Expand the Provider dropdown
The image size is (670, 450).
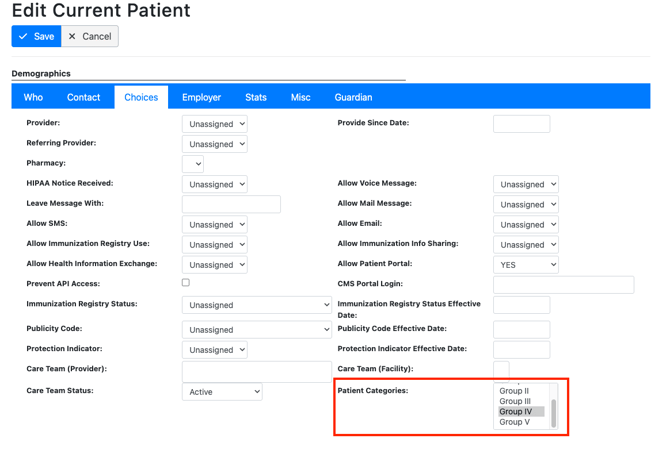[214, 124]
